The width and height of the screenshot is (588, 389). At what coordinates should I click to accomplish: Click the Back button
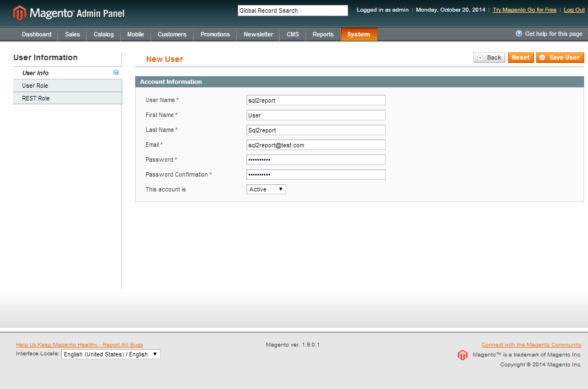tap(489, 57)
